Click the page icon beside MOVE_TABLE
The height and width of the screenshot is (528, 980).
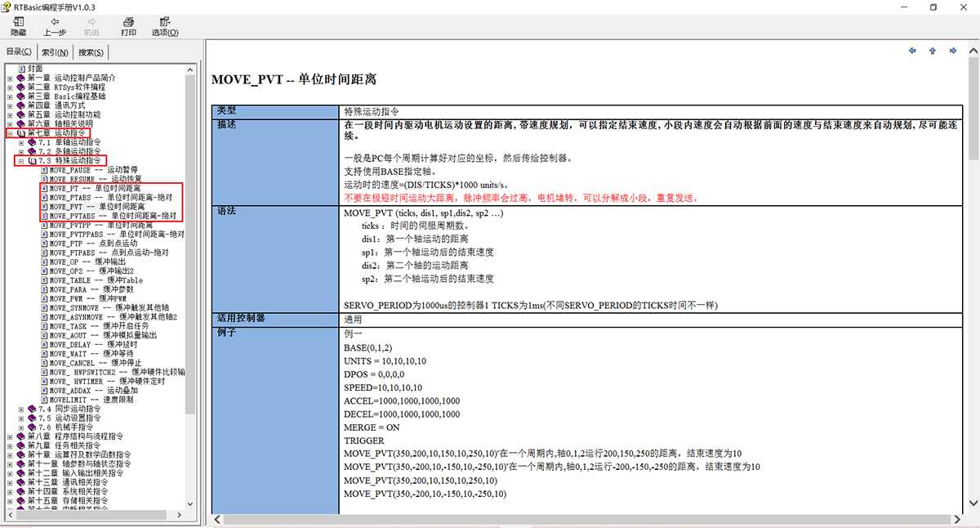point(44,280)
